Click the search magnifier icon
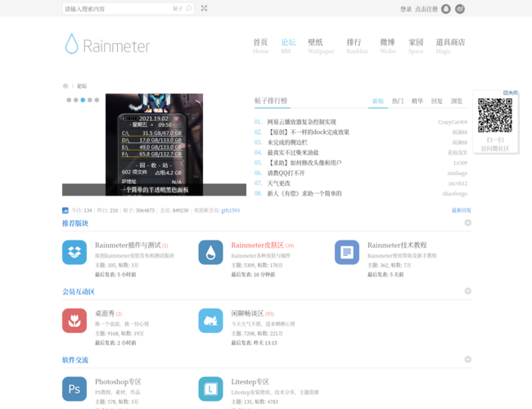532x409 pixels. point(188,8)
